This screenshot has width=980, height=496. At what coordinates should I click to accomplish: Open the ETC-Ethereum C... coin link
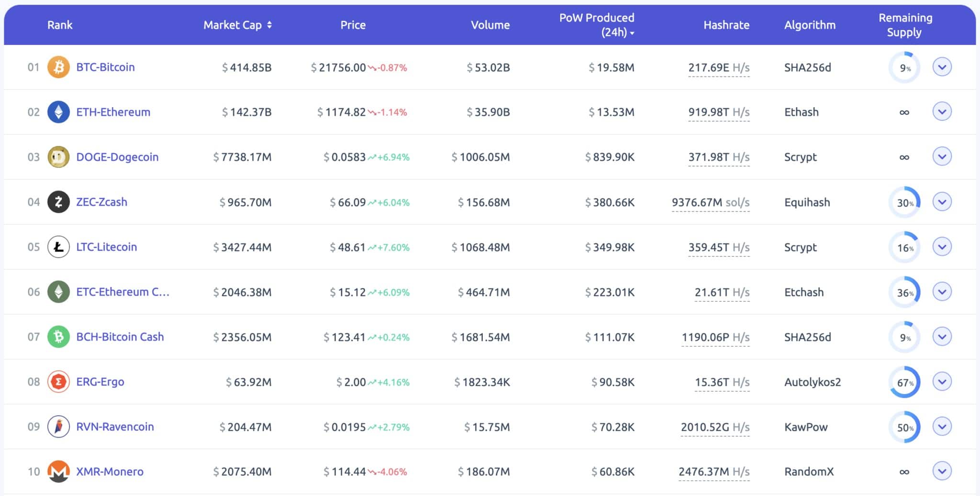coord(123,292)
